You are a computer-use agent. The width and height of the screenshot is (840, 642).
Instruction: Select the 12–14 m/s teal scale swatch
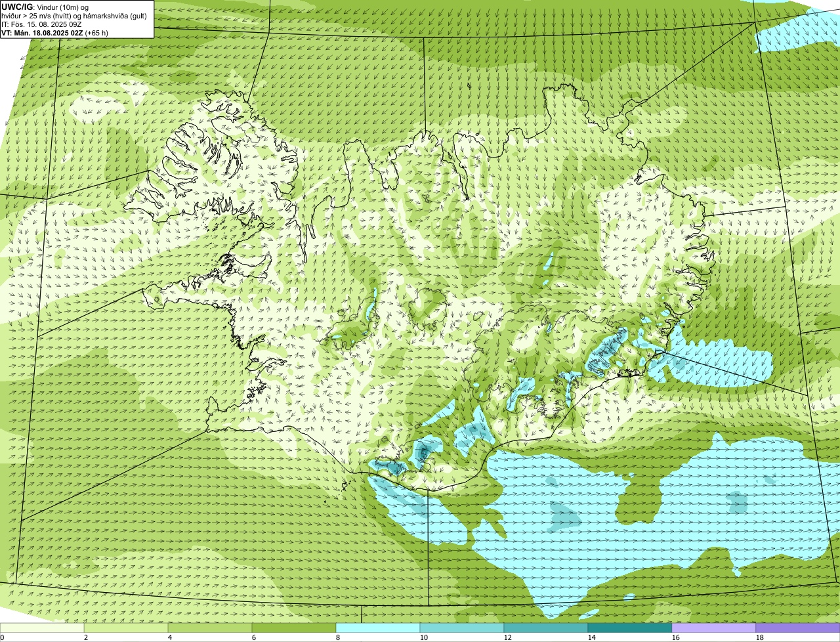pyautogui.click(x=546, y=628)
